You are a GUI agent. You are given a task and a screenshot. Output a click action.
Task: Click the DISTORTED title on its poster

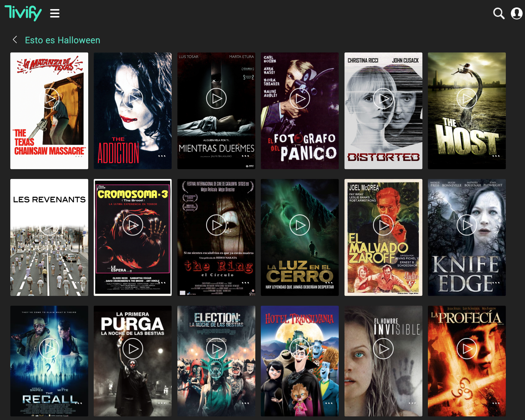click(383, 157)
